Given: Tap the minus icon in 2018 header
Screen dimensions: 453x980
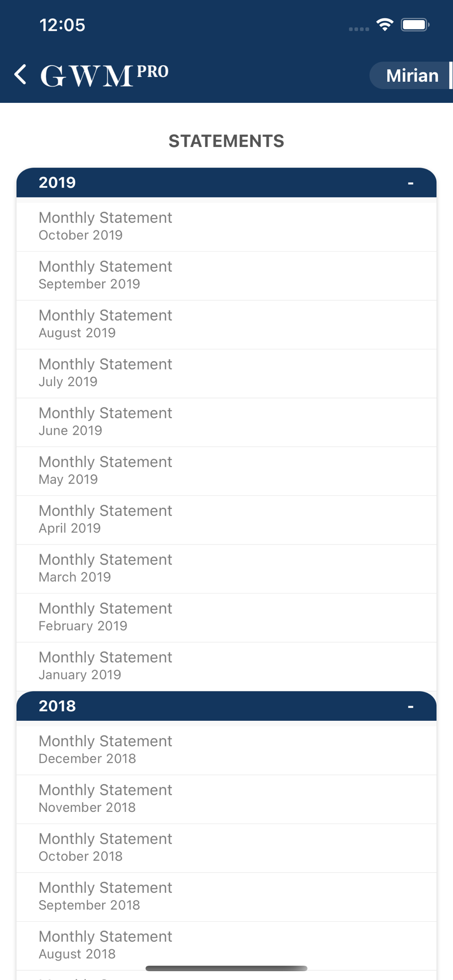Looking at the screenshot, I should 410,707.
